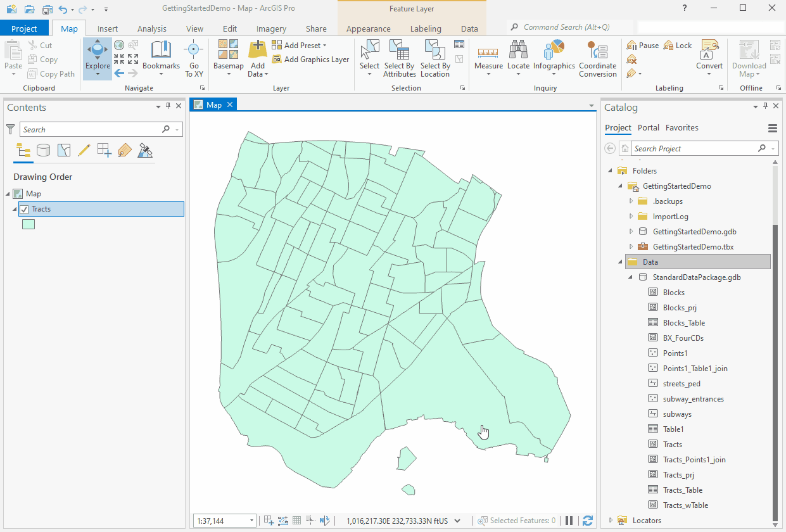Toggle visibility of the Tracts layer

point(25,208)
